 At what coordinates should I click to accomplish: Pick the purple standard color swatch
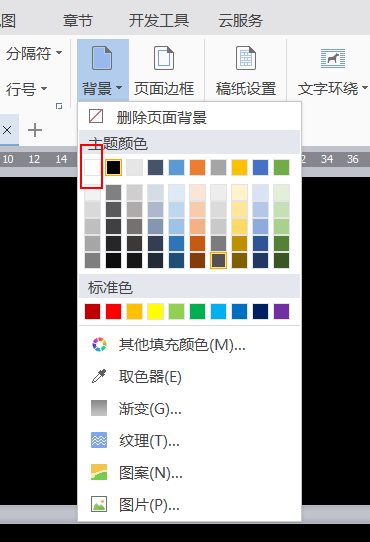pos(281,311)
